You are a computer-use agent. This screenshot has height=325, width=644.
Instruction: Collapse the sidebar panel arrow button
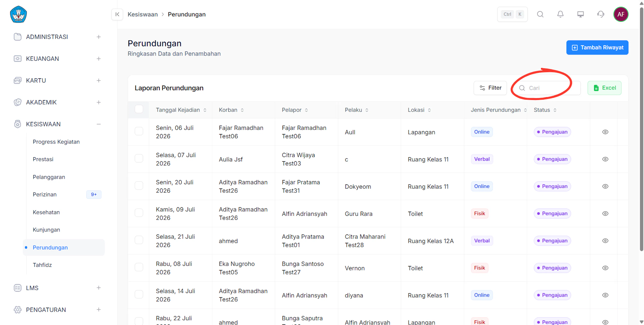point(117,14)
